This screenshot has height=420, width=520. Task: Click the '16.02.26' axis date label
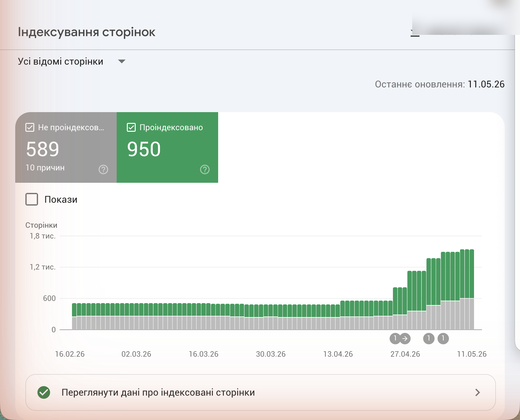70,354
